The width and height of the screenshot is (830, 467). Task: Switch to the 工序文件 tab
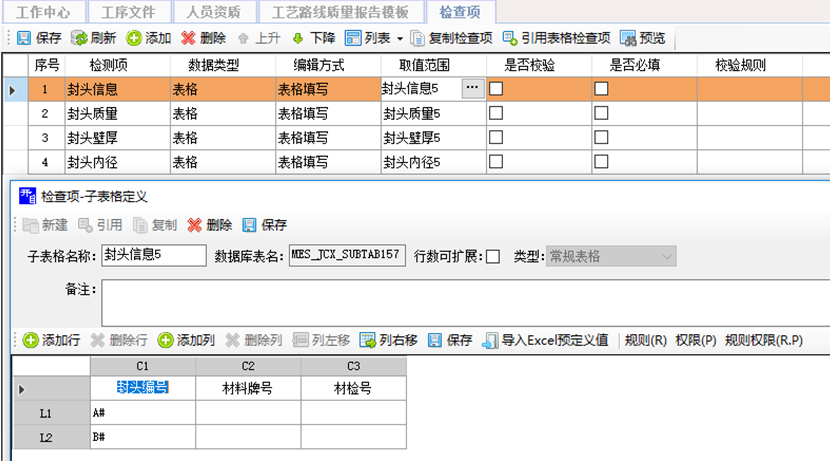(x=127, y=12)
